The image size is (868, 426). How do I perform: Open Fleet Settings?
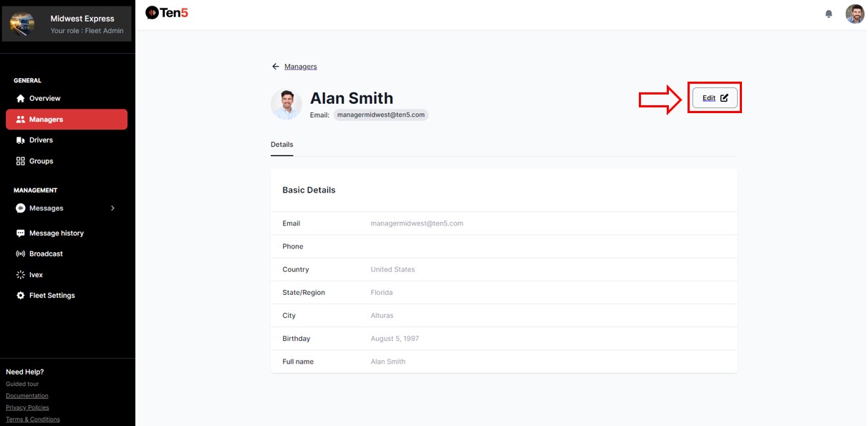(x=52, y=296)
